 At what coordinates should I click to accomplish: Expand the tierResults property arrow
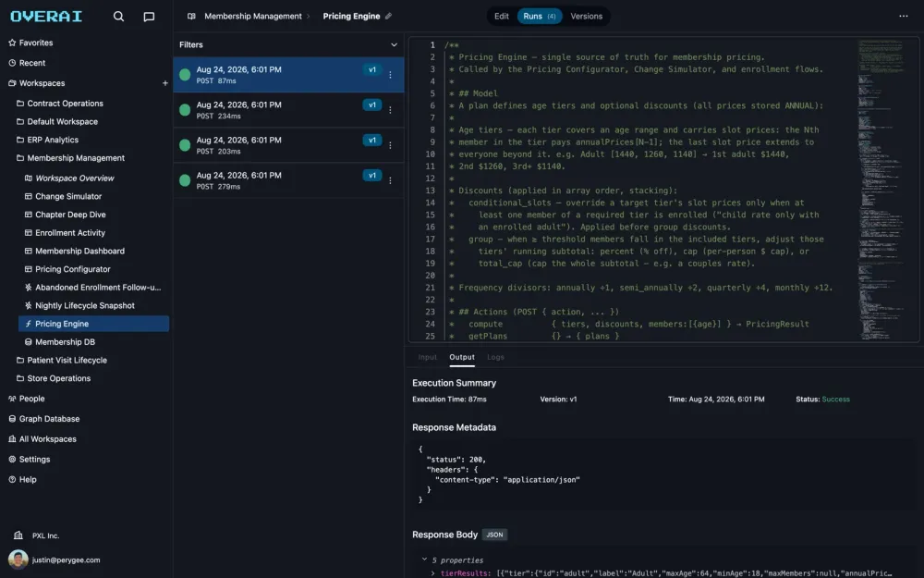tap(433, 573)
